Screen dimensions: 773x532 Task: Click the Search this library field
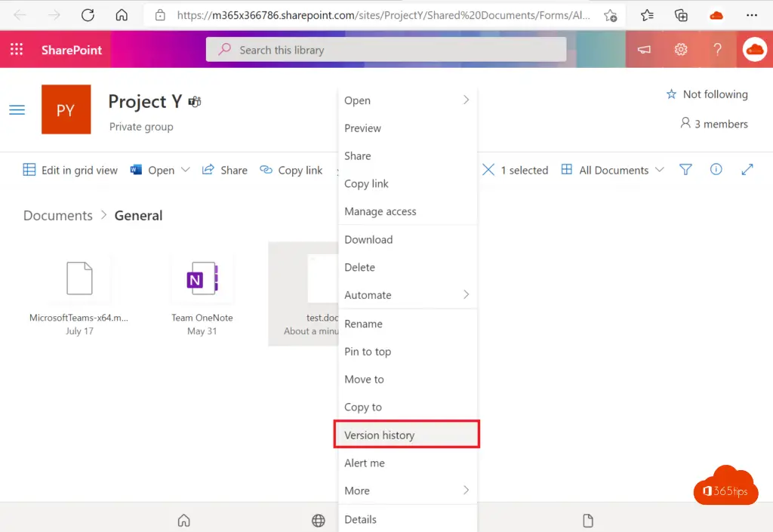(386, 49)
